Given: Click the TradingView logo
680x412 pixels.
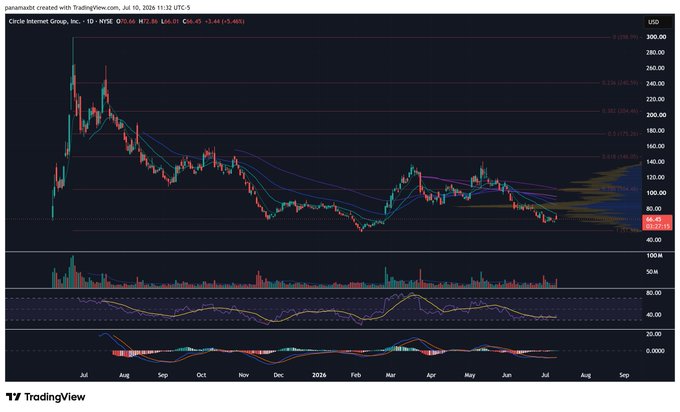Looking at the screenshot, I should 46,397.
